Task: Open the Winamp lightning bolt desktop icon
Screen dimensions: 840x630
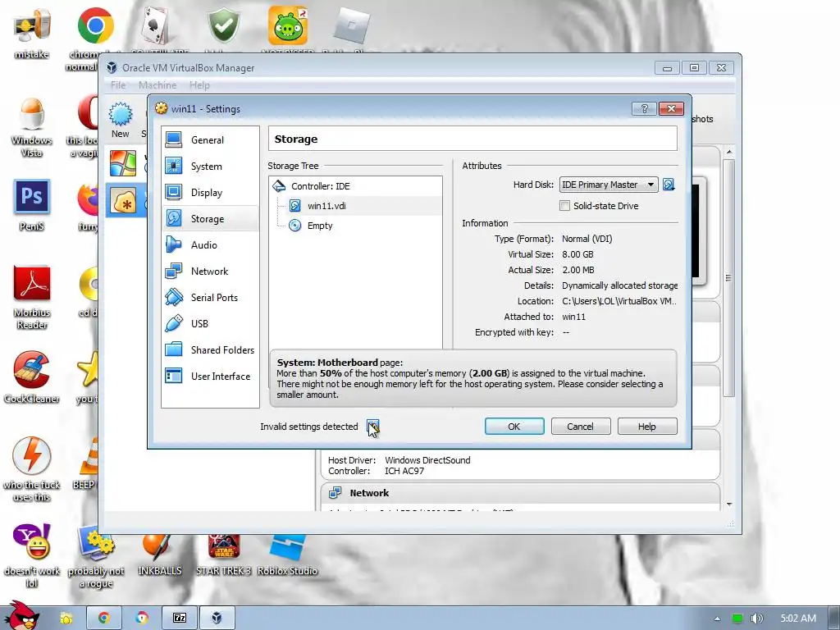Action: [32, 469]
